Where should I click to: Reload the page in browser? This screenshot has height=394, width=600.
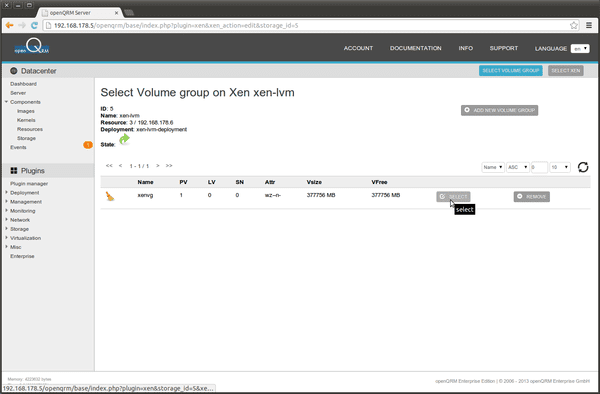(34, 25)
